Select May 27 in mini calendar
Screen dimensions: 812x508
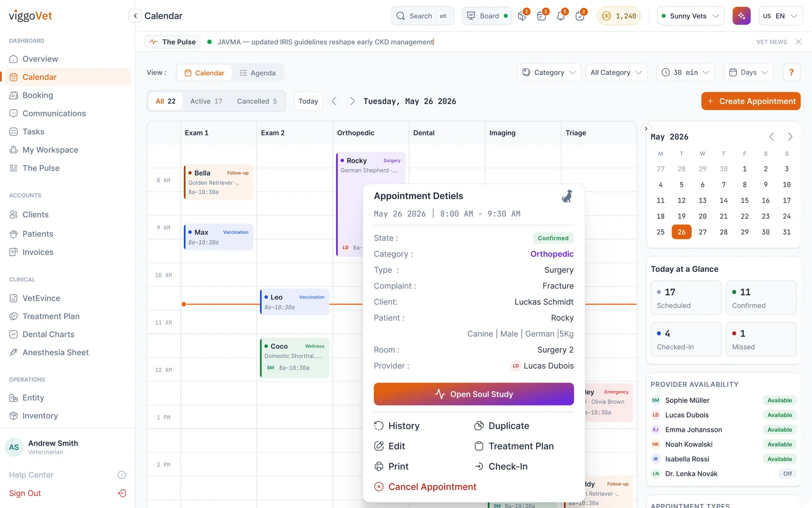click(702, 232)
